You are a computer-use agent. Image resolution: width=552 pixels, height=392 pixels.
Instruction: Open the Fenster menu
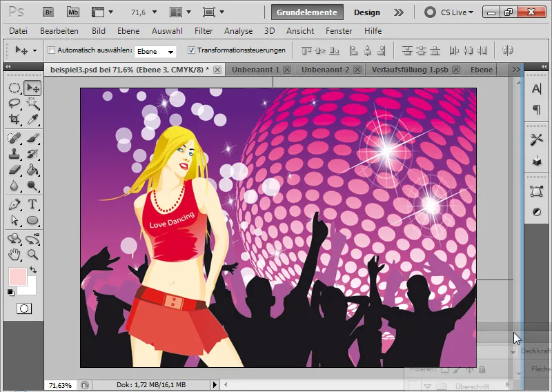339,31
